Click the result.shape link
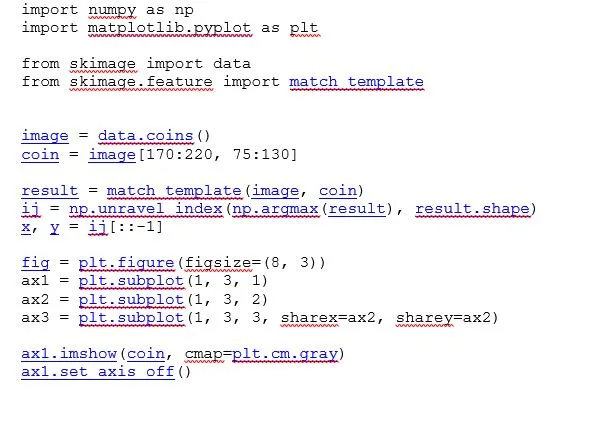The width and height of the screenshot is (608, 431). pos(472,209)
